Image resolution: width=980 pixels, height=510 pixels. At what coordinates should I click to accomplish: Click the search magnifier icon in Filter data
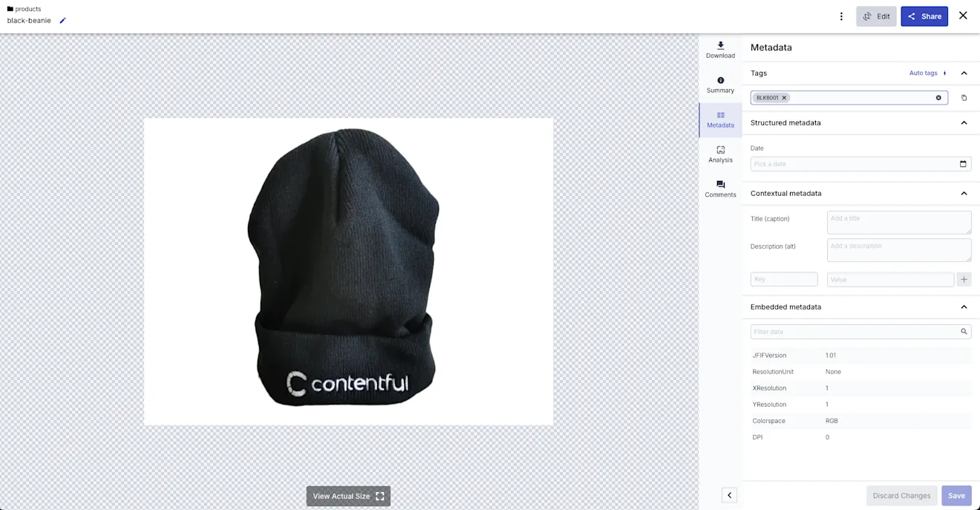[x=964, y=332]
